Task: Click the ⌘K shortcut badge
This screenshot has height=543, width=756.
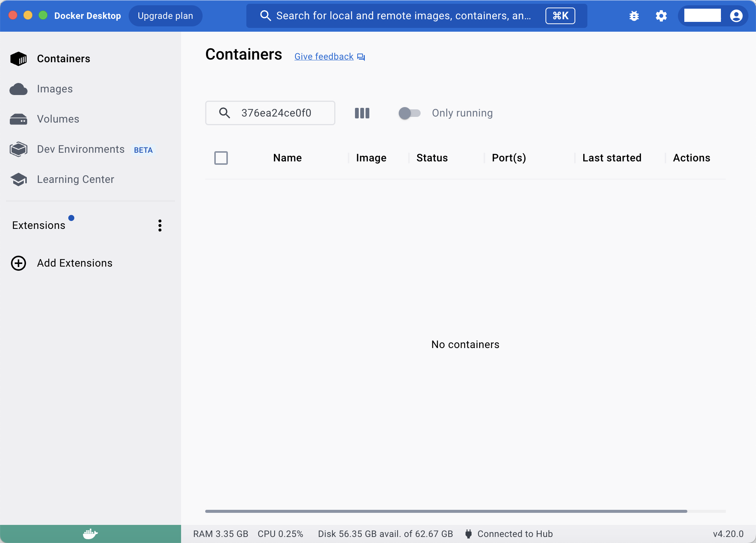Action: coord(560,16)
